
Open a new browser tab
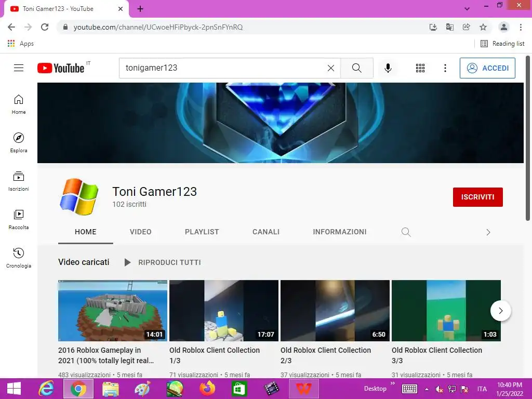[x=140, y=9]
